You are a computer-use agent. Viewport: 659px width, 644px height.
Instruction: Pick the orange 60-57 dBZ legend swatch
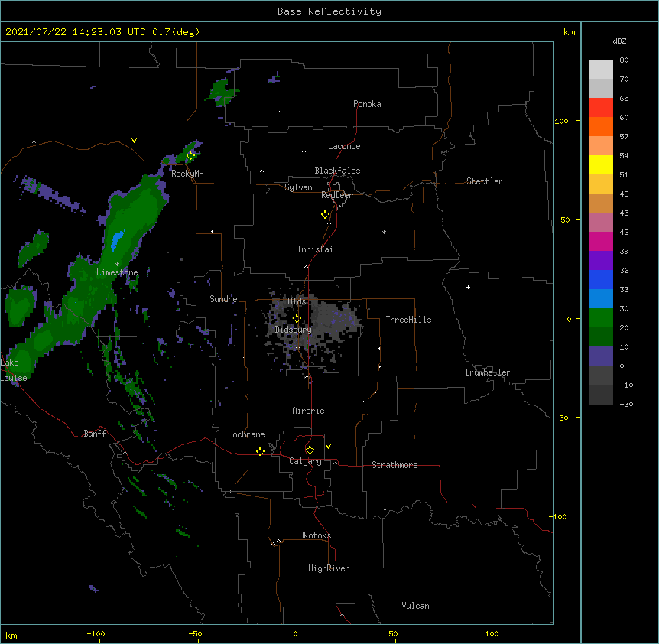pyautogui.click(x=601, y=126)
